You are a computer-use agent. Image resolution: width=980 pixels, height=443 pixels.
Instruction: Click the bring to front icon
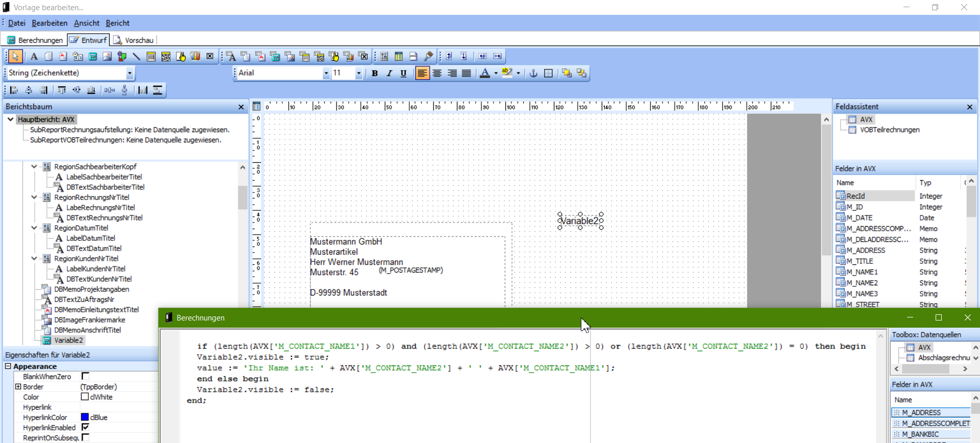pos(567,73)
